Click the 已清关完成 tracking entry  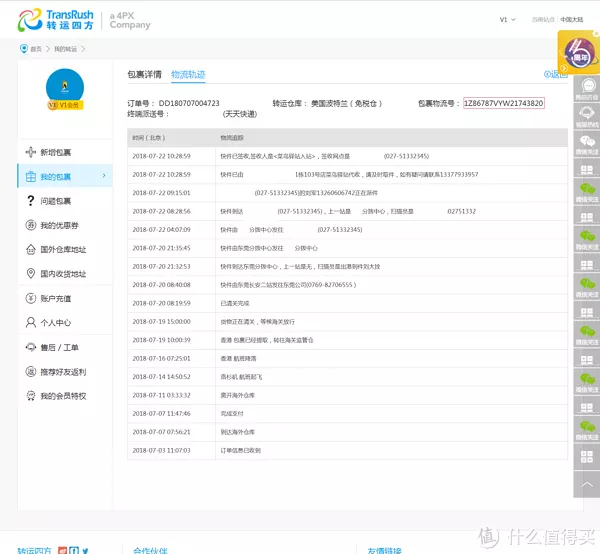[235, 303]
